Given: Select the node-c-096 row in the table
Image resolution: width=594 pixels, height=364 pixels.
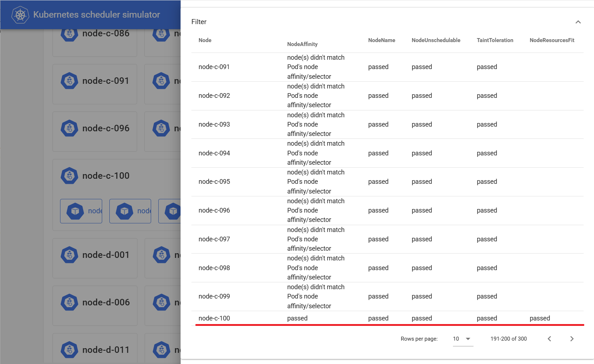Looking at the screenshot, I should pos(387,210).
